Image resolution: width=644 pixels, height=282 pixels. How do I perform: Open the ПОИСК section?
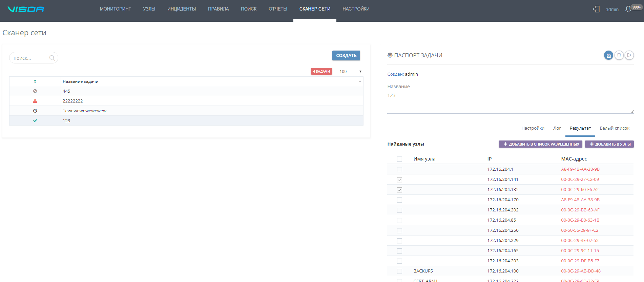coord(249,9)
